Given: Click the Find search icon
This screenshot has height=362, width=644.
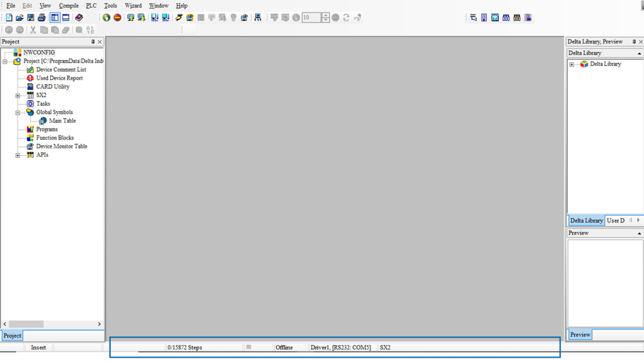Looking at the screenshot, I should (79, 30).
